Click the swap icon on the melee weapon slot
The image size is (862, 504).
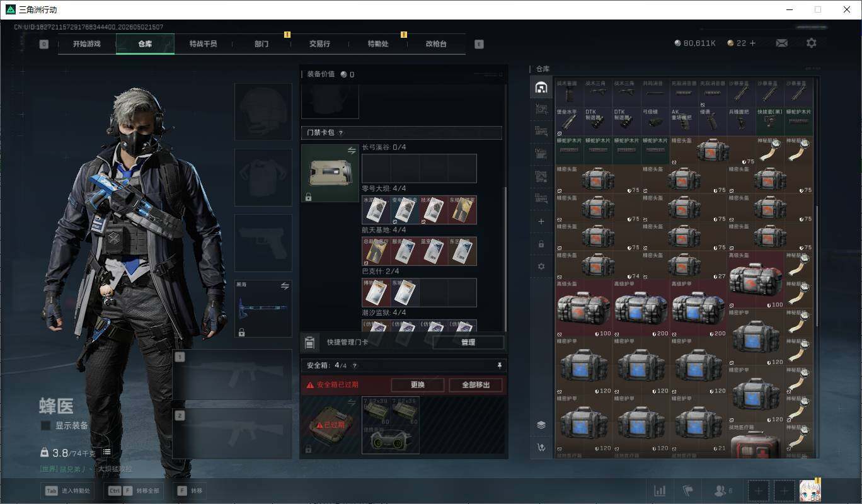[x=285, y=286]
